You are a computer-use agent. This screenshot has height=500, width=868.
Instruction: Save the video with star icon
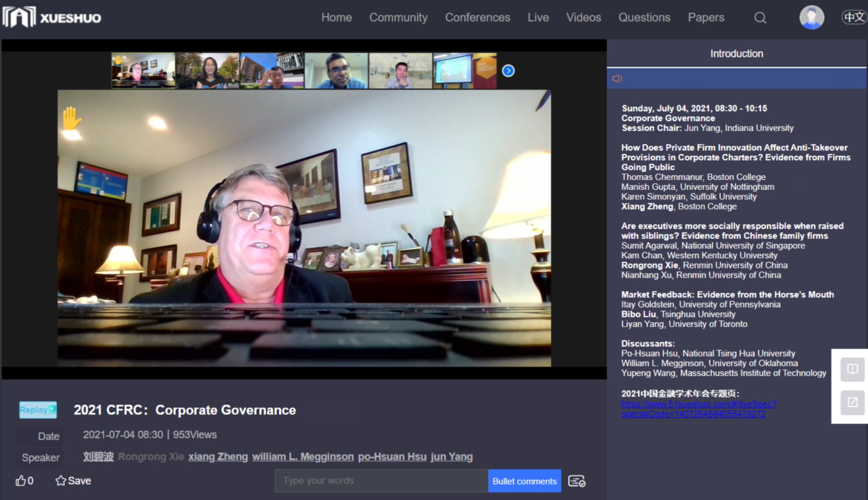(73, 480)
